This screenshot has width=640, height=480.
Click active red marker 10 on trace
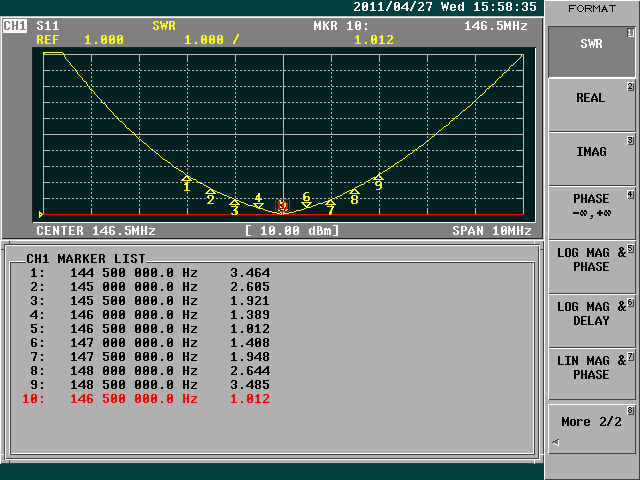[x=282, y=205]
